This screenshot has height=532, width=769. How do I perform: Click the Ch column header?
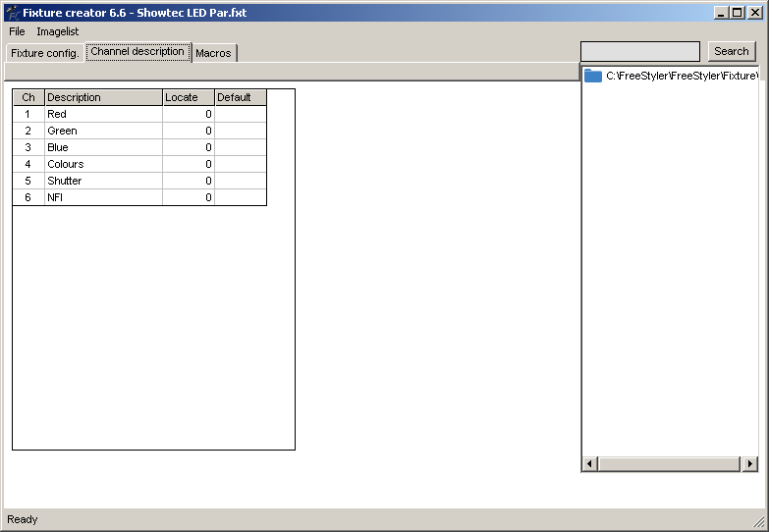point(28,97)
